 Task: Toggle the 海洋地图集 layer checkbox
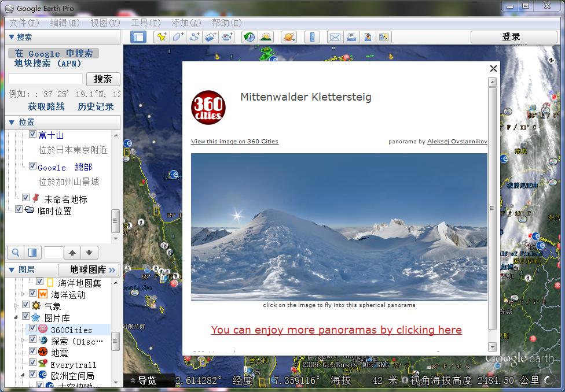click(39, 282)
